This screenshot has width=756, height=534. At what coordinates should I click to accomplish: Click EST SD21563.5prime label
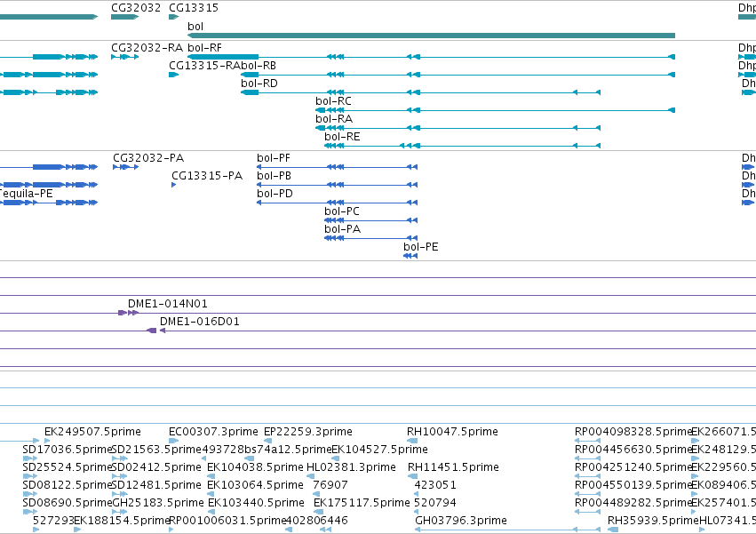click(x=156, y=450)
